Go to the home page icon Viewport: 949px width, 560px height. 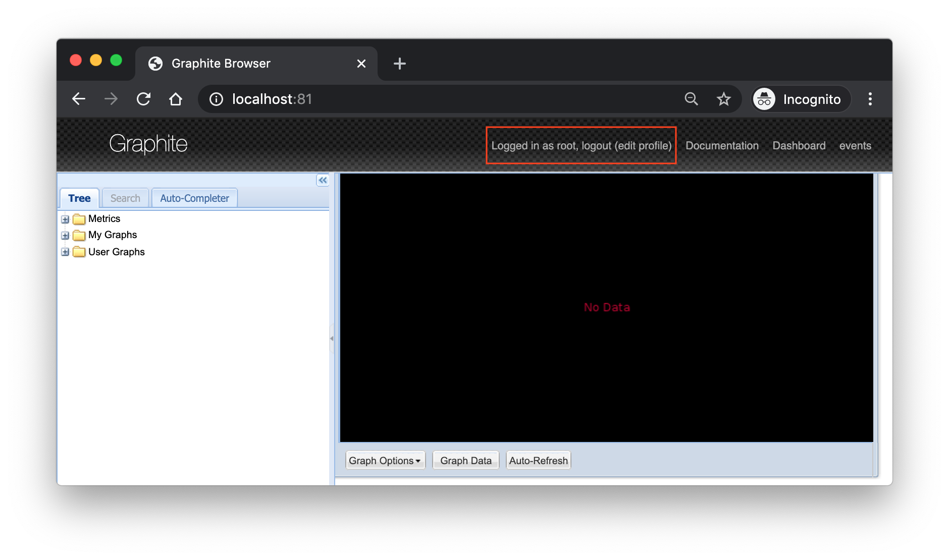176,99
